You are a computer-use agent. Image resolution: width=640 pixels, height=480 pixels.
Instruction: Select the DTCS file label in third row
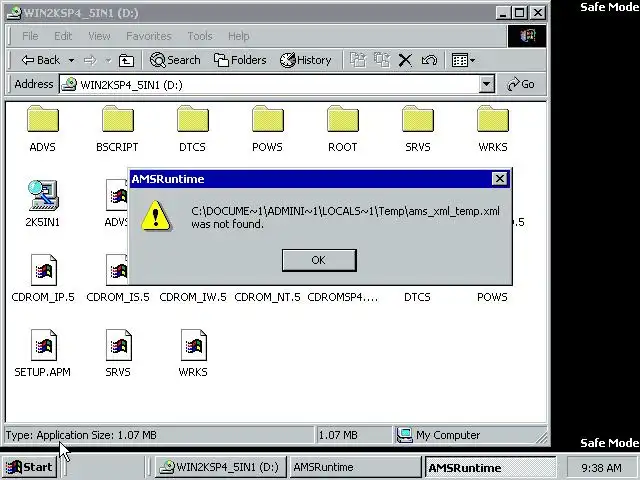coord(417,297)
